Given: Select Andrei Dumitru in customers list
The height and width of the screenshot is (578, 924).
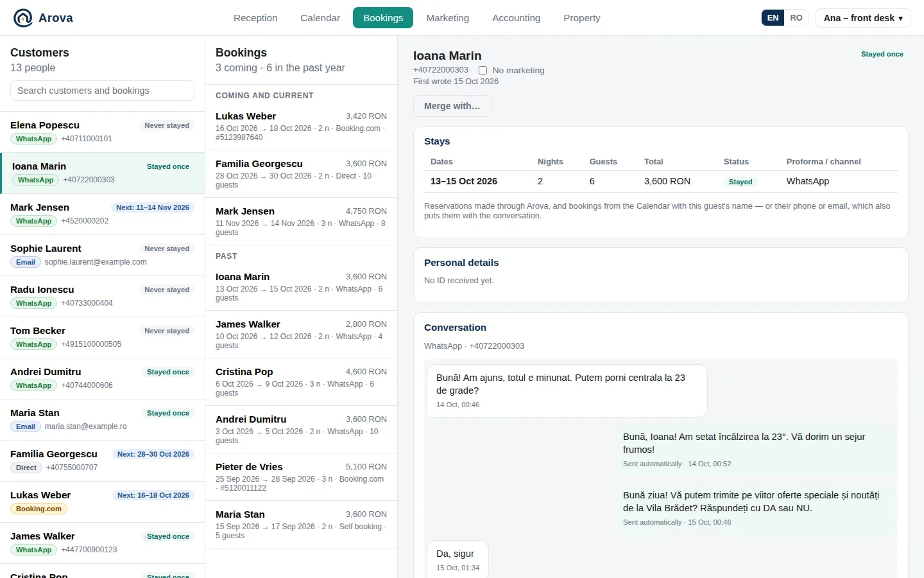Looking at the screenshot, I should pos(102,378).
